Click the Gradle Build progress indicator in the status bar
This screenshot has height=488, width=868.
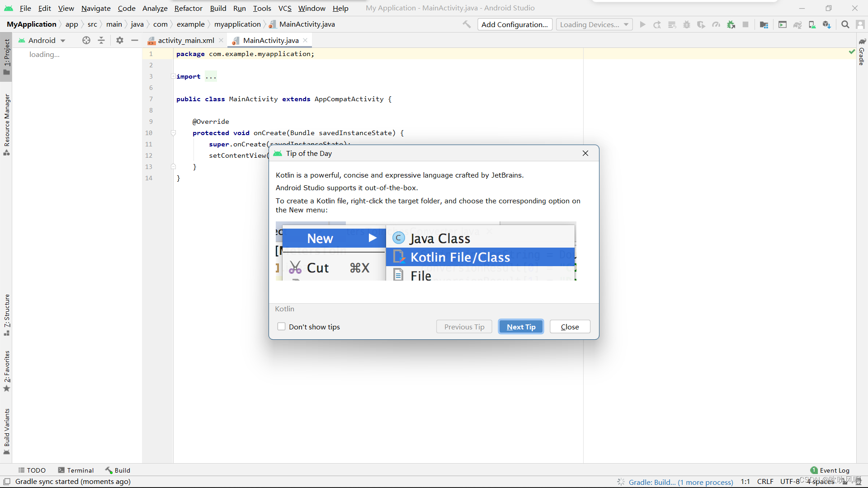[680, 482]
